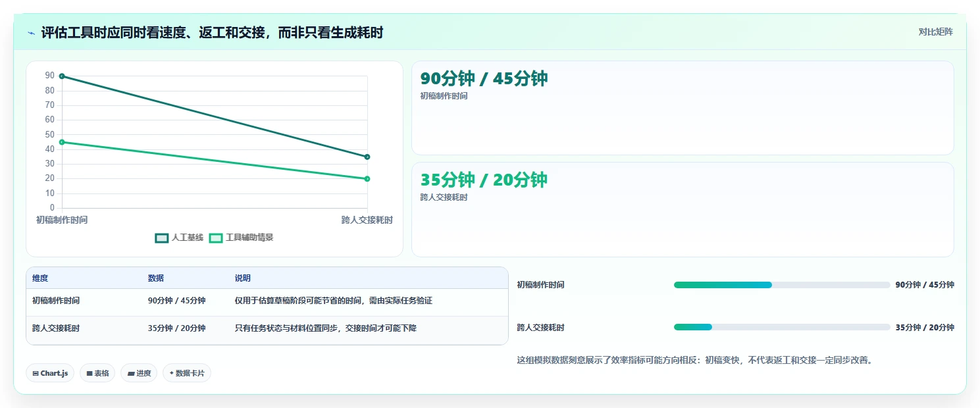Toggle the 工具辅助情景 legend swatch
Screen dimensions: 980x408
tap(216, 238)
